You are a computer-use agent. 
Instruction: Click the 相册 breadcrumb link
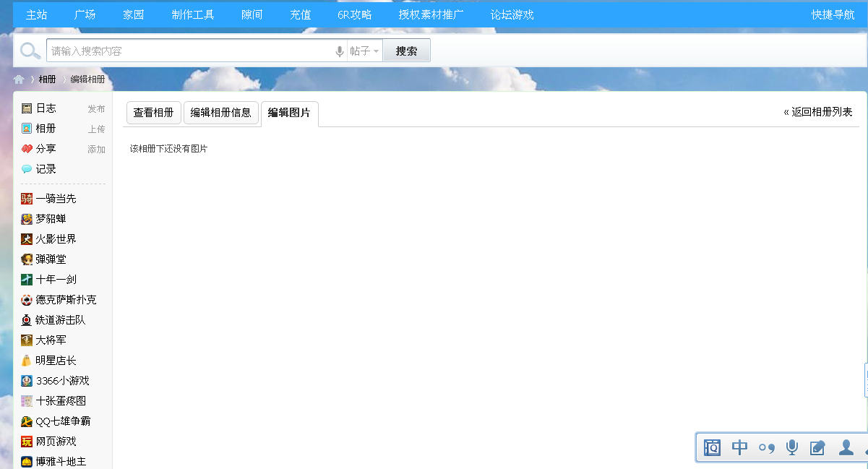(47, 79)
